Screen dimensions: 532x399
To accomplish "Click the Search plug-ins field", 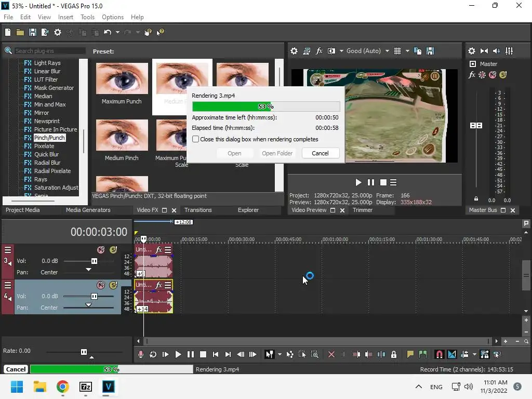I will pyautogui.click(x=50, y=51).
